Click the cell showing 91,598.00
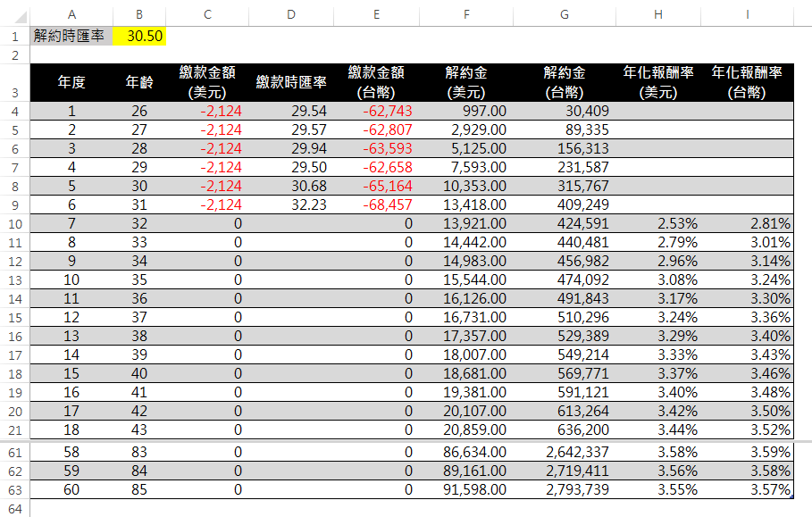The width and height of the screenshot is (812, 517). pos(466,489)
